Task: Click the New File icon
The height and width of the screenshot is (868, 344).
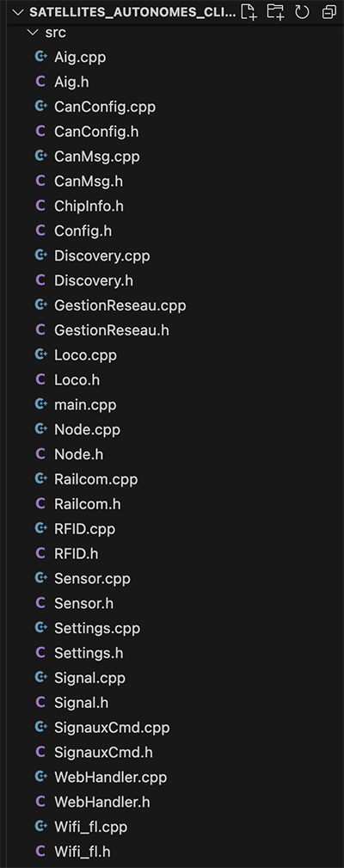Action: click(249, 12)
